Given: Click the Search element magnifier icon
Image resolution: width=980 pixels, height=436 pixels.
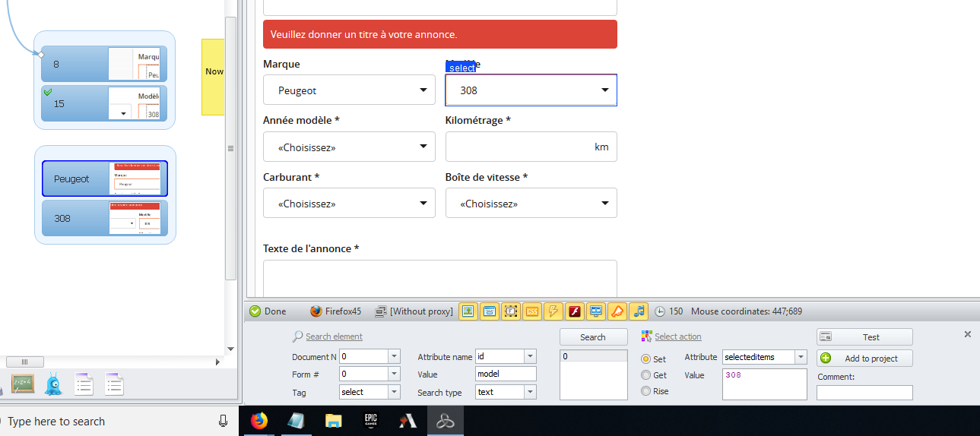Looking at the screenshot, I should tap(297, 336).
